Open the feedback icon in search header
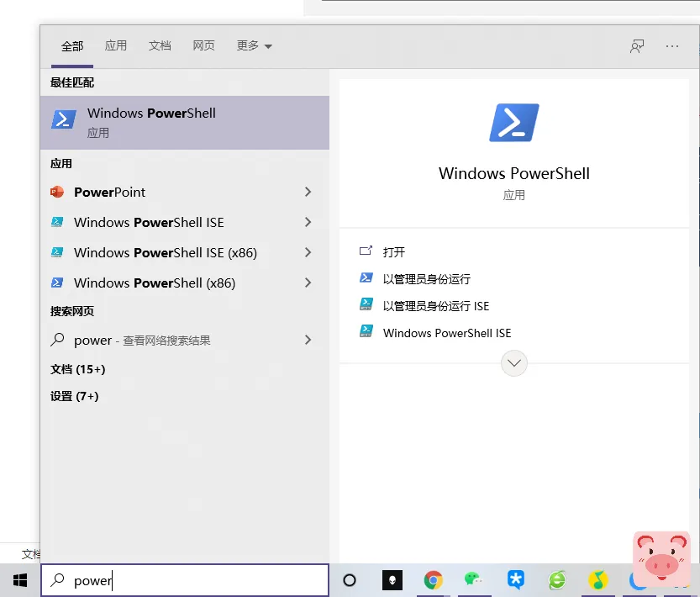This screenshot has height=597, width=700. [637, 46]
